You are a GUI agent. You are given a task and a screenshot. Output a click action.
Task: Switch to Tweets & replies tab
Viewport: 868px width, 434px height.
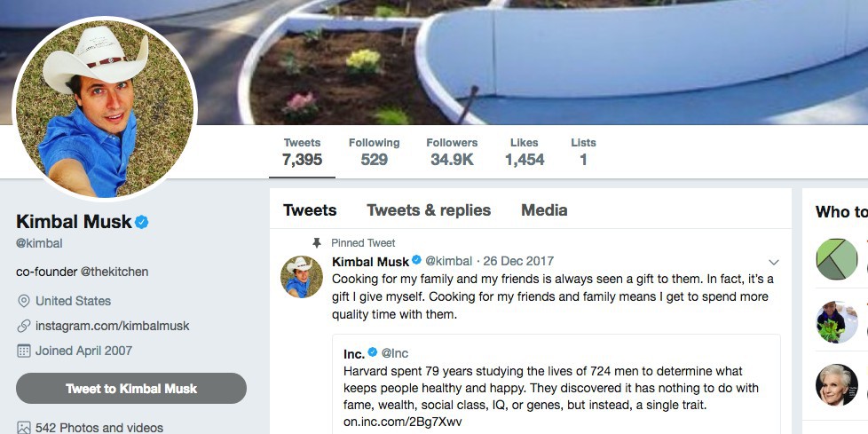[x=429, y=210]
